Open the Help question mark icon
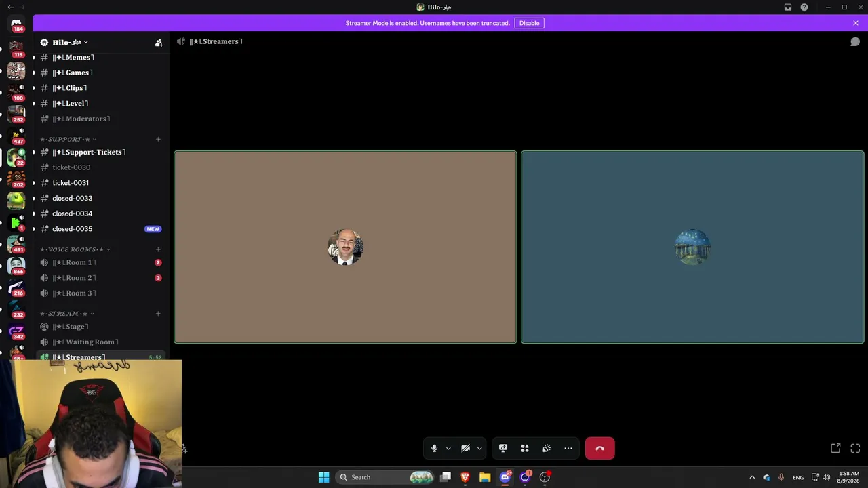 (x=804, y=7)
